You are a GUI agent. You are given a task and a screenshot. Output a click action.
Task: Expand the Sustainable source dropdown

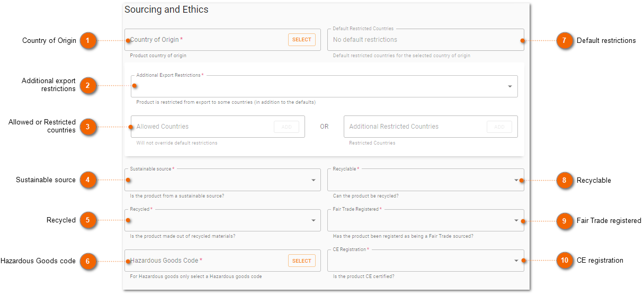tap(222, 180)
